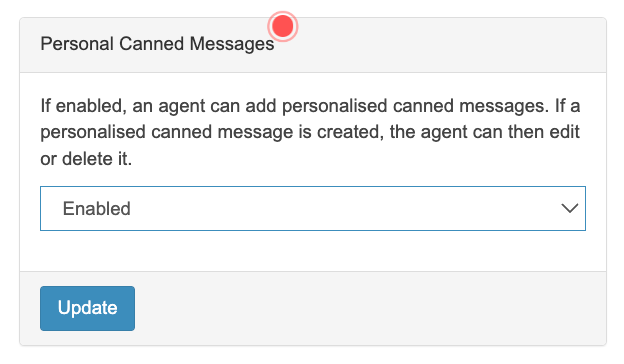Click the description paragraph about personalised canned messages

pos(310,132)
